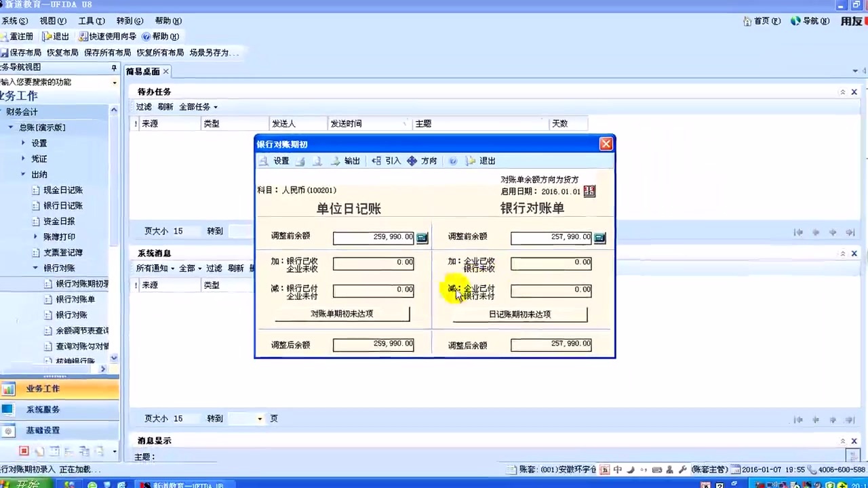Click 方向 direction button in dialog toolbar
Screen dimensions: 868x488
click(x=422, y=161)
